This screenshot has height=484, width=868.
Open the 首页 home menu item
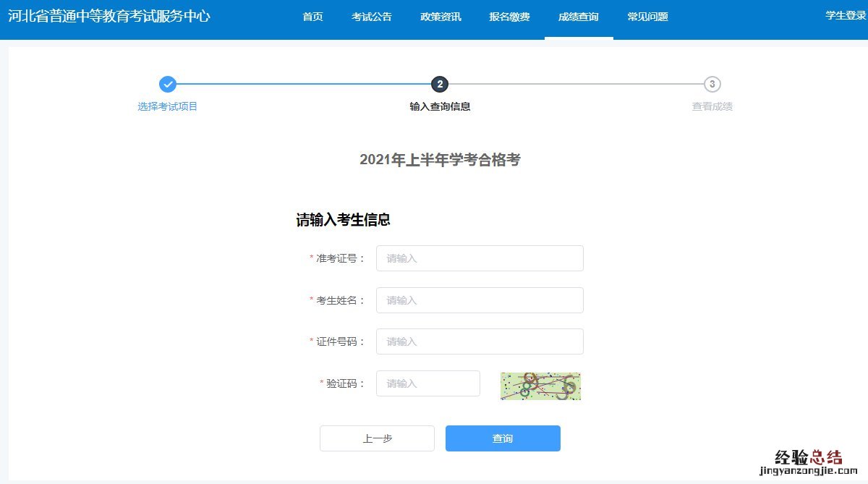(x=312, y=17)
